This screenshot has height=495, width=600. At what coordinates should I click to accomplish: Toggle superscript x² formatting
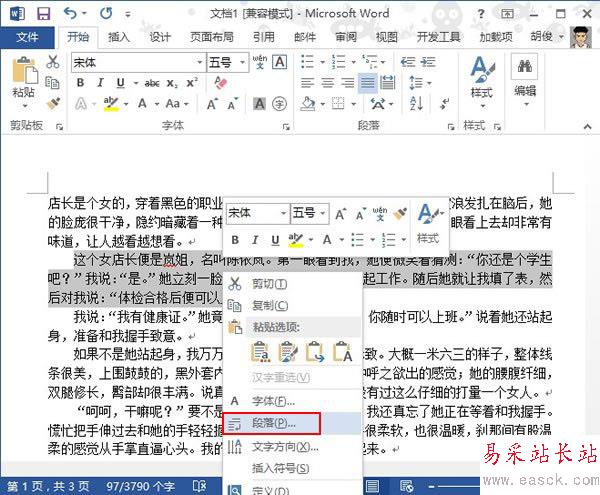192,83
